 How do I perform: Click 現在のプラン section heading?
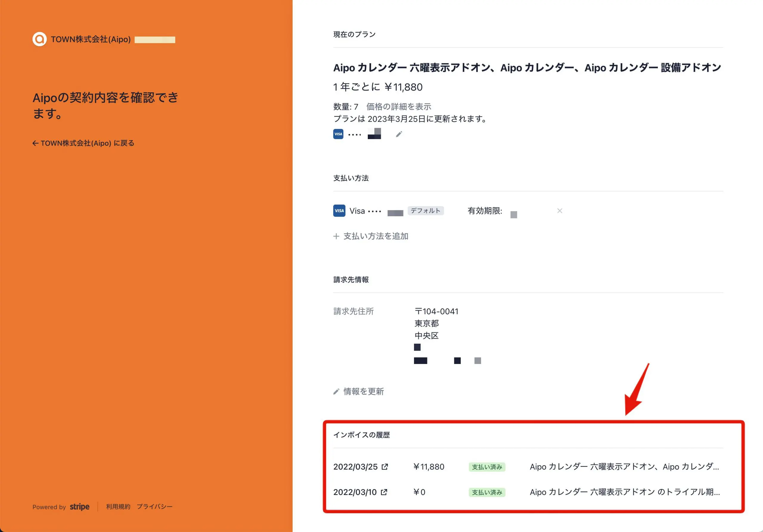coord(354,34)
